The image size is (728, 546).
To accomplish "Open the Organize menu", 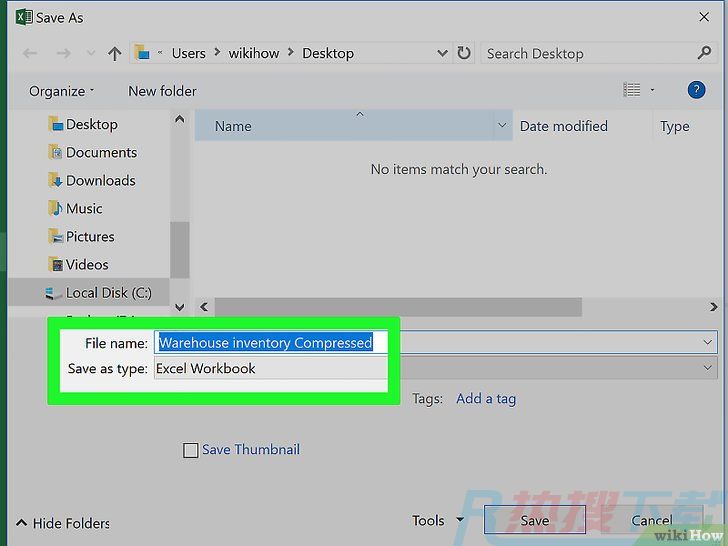I will click(61, 91).
